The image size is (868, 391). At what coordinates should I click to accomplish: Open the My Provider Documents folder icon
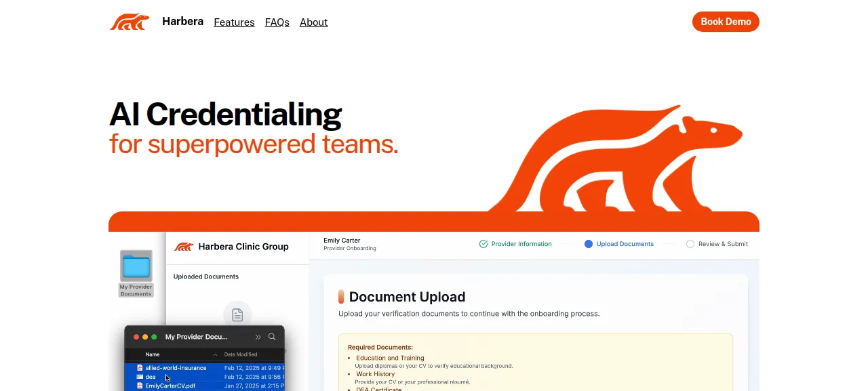[x=136, y=265]
